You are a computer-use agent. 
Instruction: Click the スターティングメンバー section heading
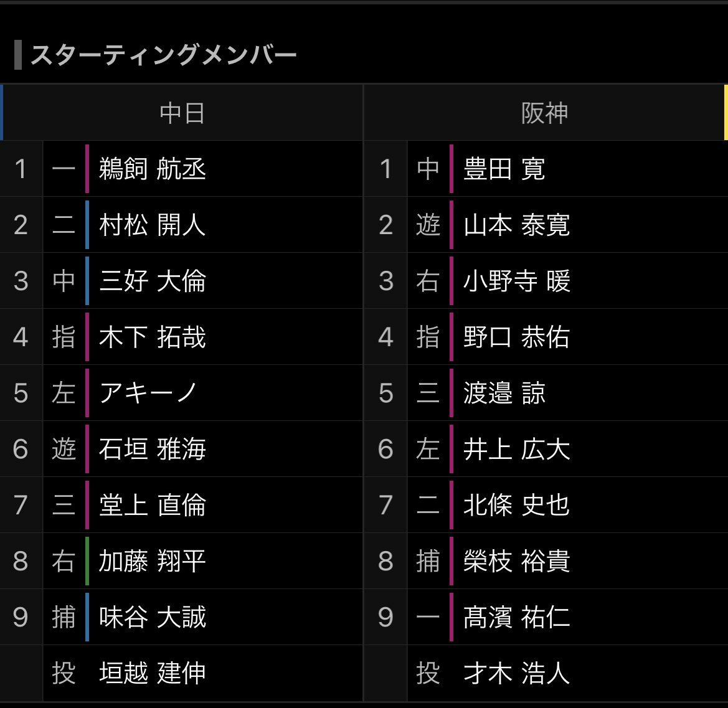pos(163,55)
